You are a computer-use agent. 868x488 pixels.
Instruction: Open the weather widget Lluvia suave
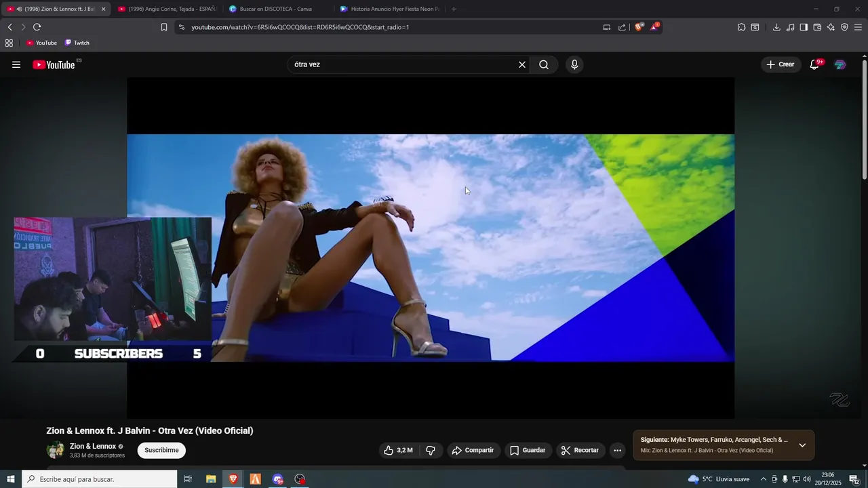pyautogui.click(x=719, y=479)
